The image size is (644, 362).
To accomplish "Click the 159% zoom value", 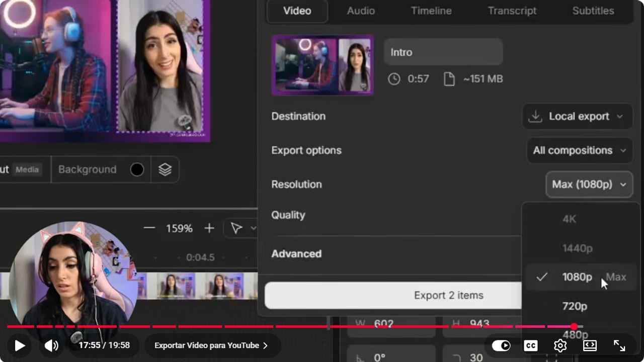I will [179, 229].
